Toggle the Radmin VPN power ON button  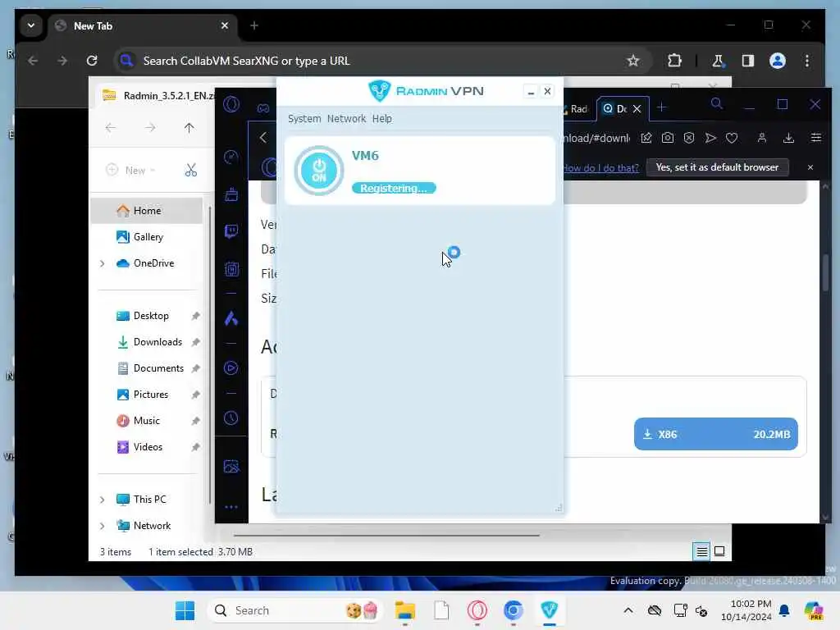(x=319, y=171)
